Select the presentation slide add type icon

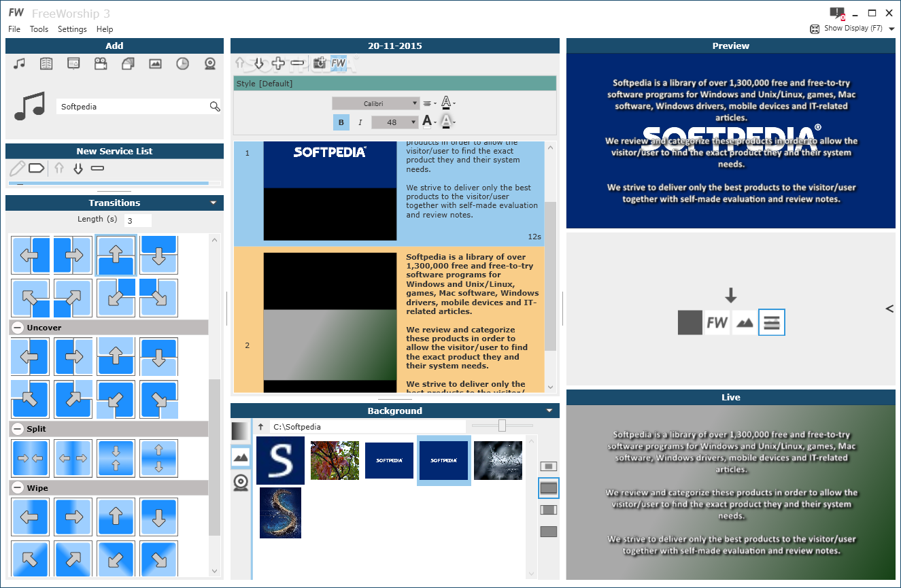click(x=73, y=63)
